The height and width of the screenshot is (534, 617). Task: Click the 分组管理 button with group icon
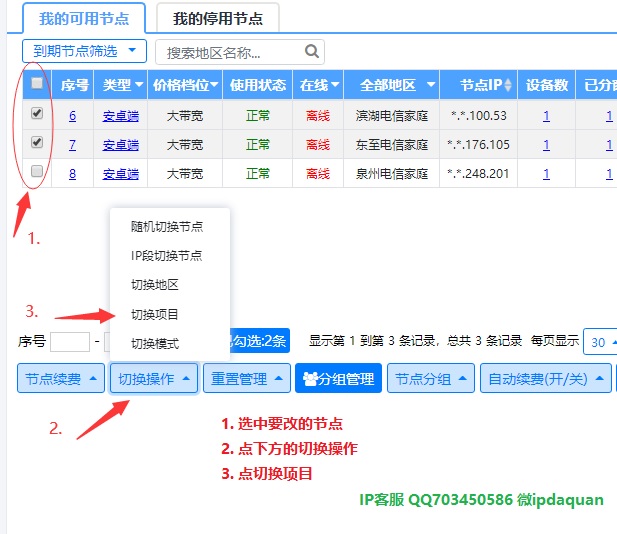[338, 379]
